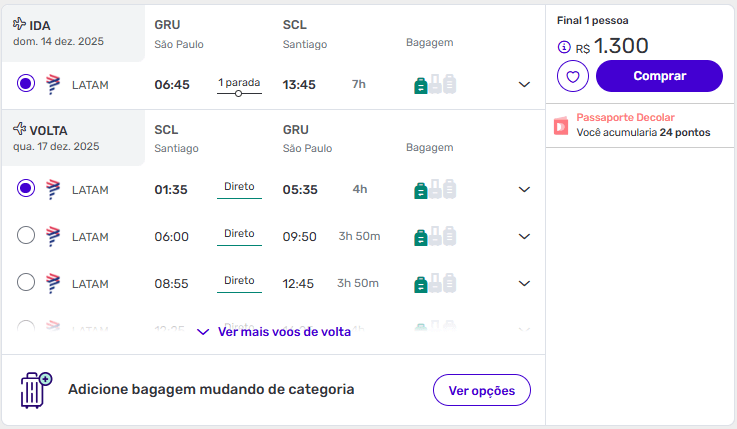The width and height of the screenshot is (737, 429).
Task: Click the luggage icon near Adicione bagagem
Action: coord(36,389)
